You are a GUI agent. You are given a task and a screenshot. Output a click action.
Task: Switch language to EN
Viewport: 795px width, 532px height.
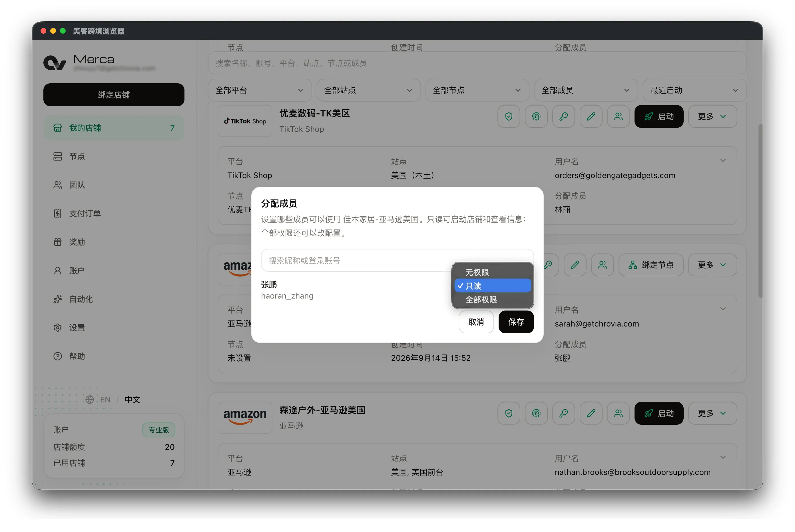pos(105,400)
